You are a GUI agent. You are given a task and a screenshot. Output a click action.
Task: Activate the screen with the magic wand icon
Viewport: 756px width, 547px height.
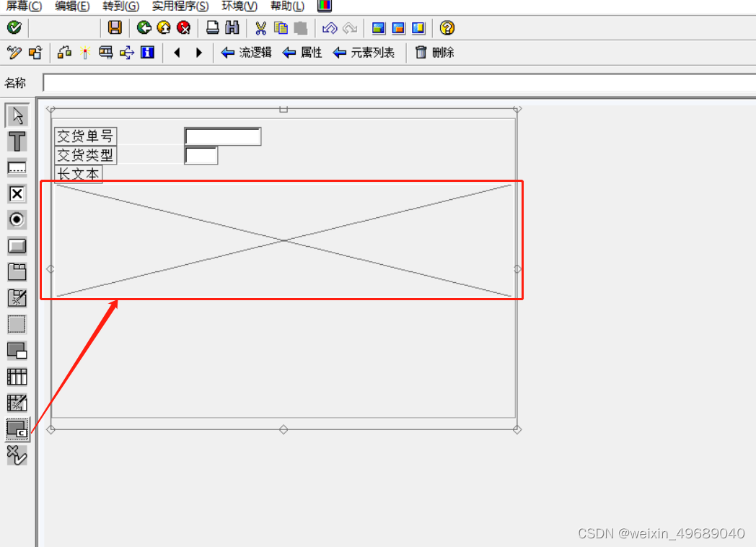[x=85, y=52]
